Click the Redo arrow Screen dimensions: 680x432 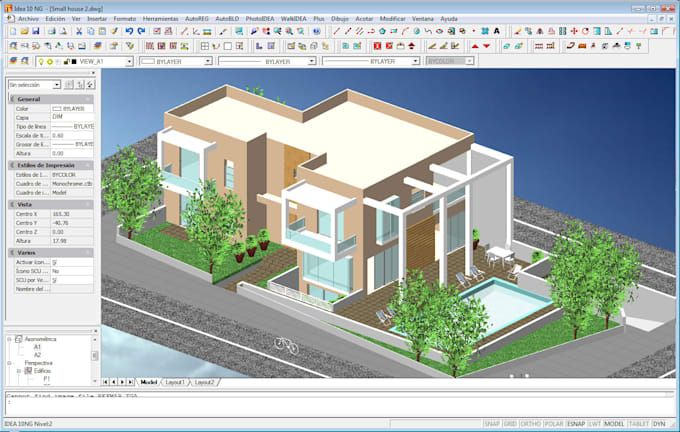click(141, 31)
